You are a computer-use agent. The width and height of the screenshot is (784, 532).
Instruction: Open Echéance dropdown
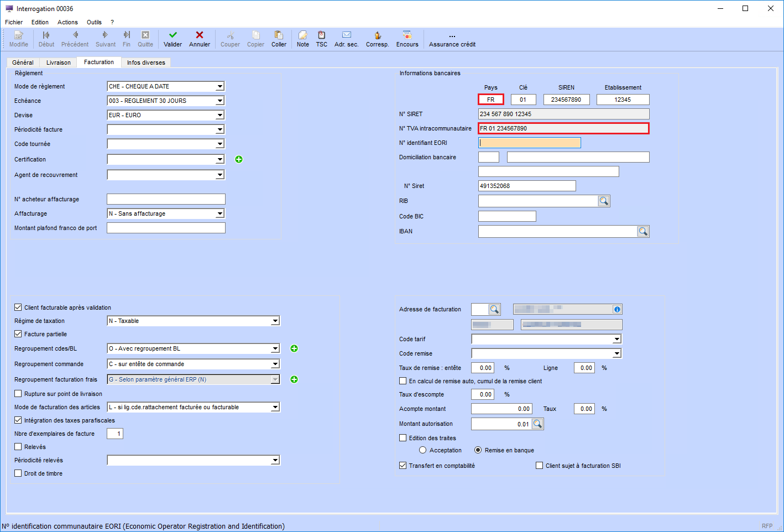(x=220, y=101)
